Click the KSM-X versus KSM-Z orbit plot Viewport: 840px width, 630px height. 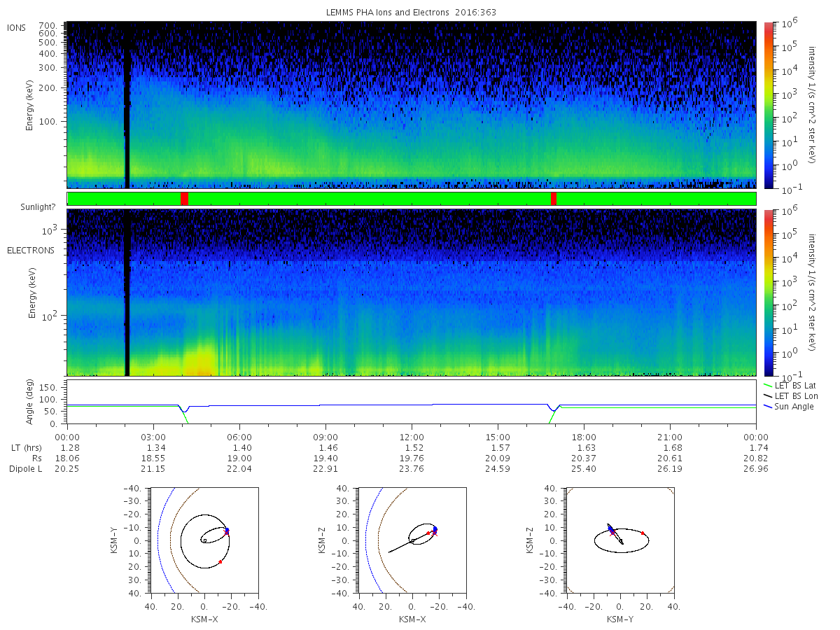[412, 540]
